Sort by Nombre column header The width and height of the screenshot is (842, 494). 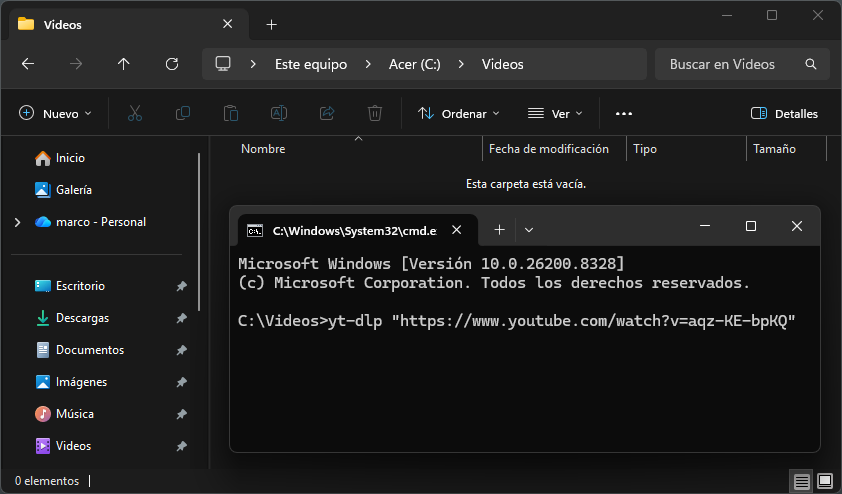tap(263, 149)
